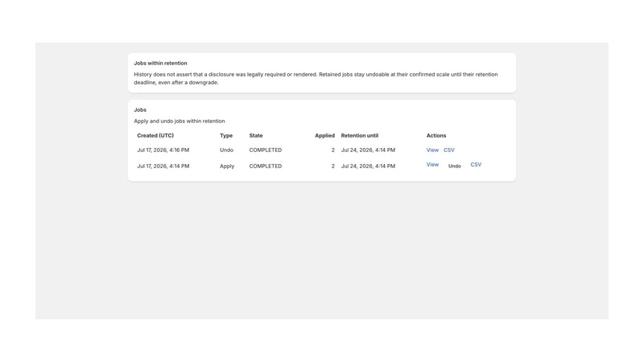Click the 'Apply' type cell

click(x=227, y=167)
